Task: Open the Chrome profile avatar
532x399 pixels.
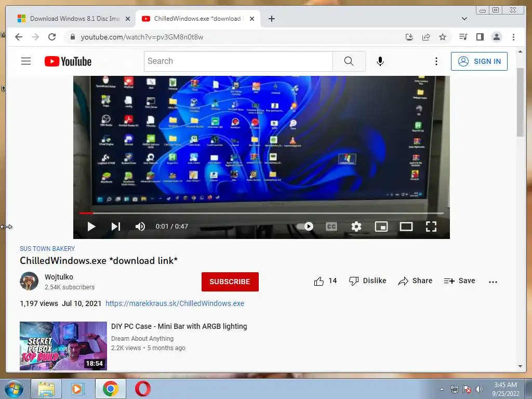Action: tap(496, 37)
